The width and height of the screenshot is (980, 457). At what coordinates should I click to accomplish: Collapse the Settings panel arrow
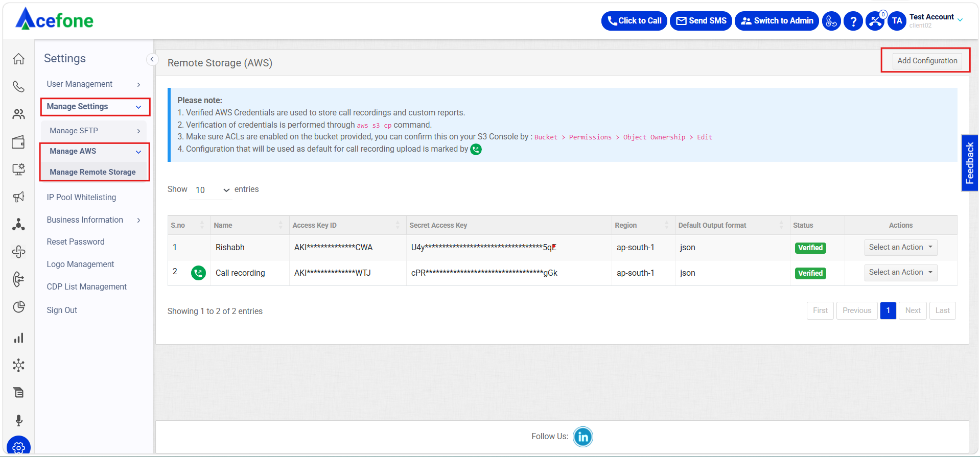[x=152, y=59]
